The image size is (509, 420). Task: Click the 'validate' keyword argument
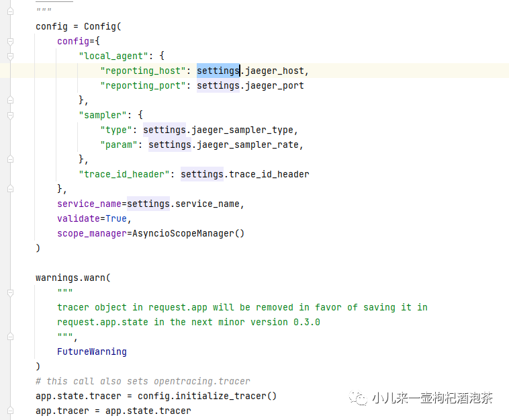[x=75, y=218]
